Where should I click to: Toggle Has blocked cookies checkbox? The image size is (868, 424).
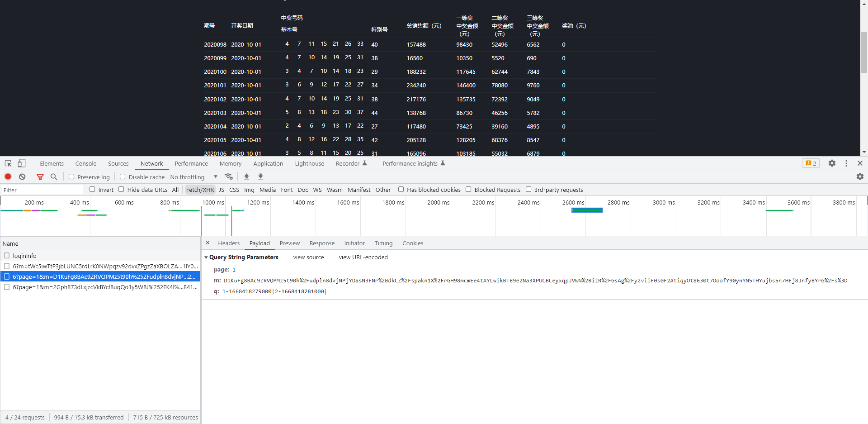click(x=401, y=190)
